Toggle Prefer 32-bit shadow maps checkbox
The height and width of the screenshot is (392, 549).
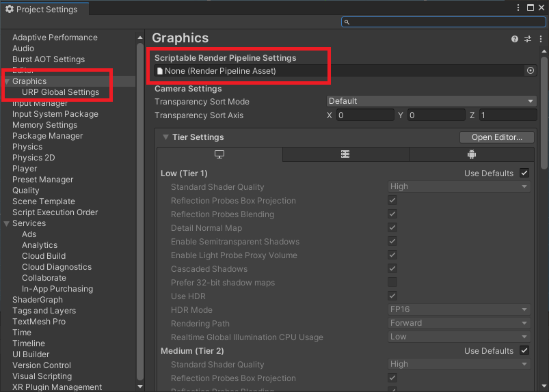click(392, 282)
